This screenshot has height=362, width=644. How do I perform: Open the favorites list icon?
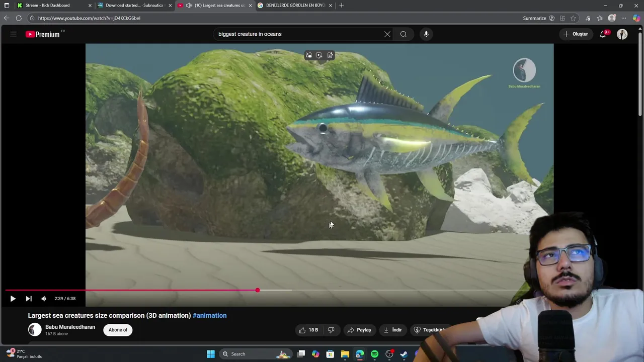pyautogui.click(x=600, y=18)
